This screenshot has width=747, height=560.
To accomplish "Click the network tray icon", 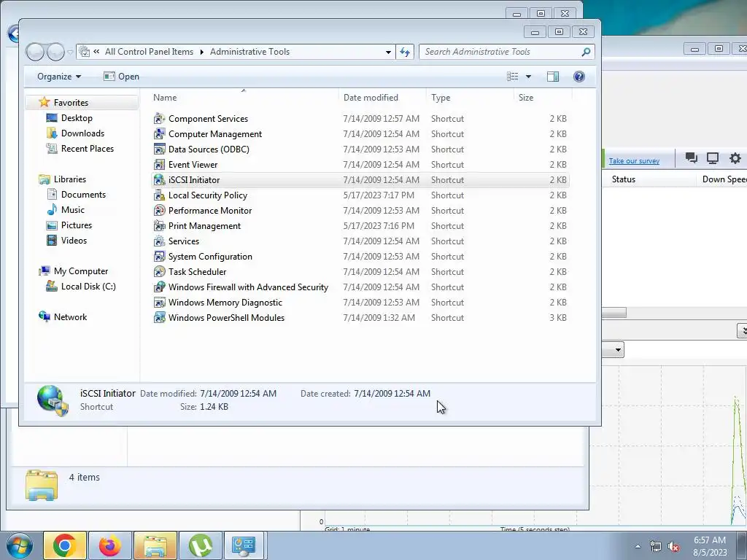I will 656,547.
